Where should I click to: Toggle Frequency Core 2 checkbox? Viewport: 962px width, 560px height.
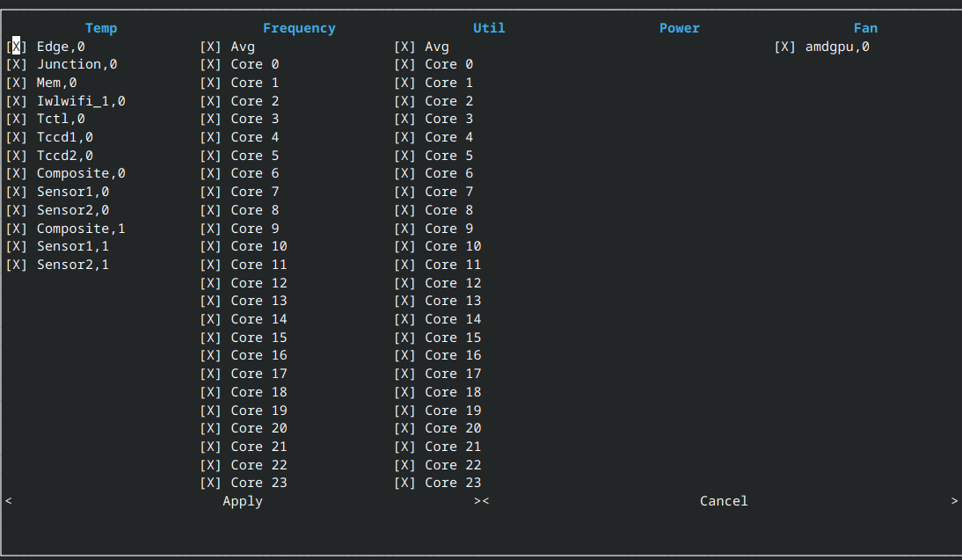(x=210, y=101)
